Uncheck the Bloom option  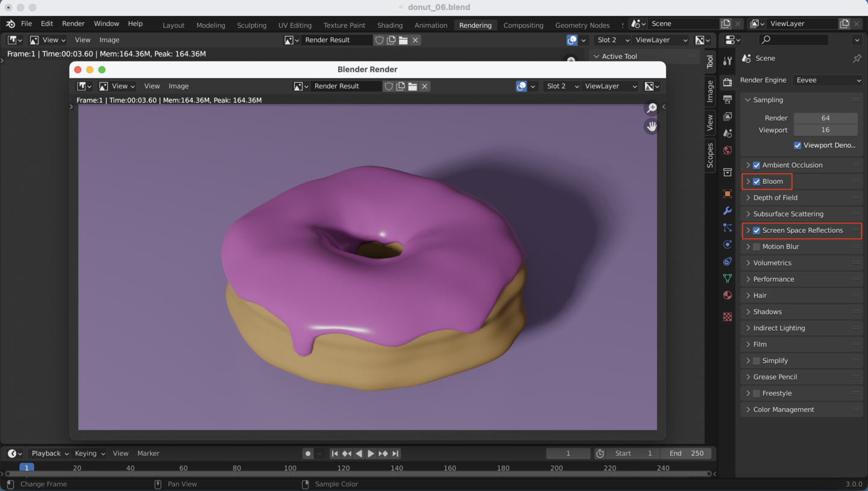pyautogui.click(x=756, y=182)
